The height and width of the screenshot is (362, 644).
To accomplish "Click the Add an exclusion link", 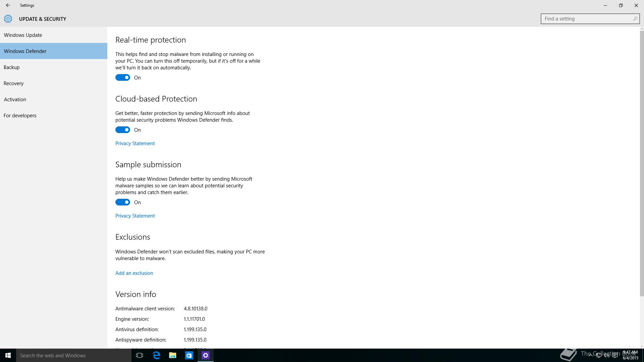I will pos(134,273).
